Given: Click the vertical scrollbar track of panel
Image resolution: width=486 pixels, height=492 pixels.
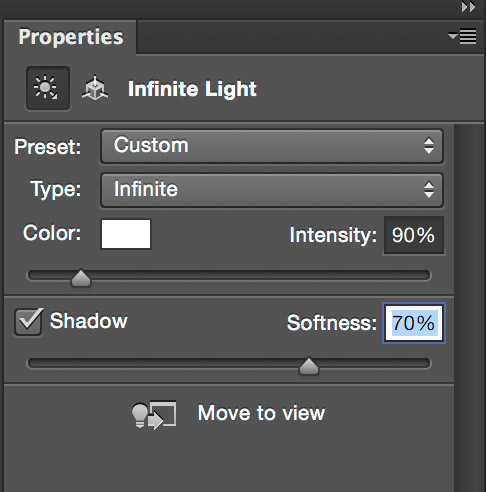Looking at the screenshot, I should tap(469, 307).
